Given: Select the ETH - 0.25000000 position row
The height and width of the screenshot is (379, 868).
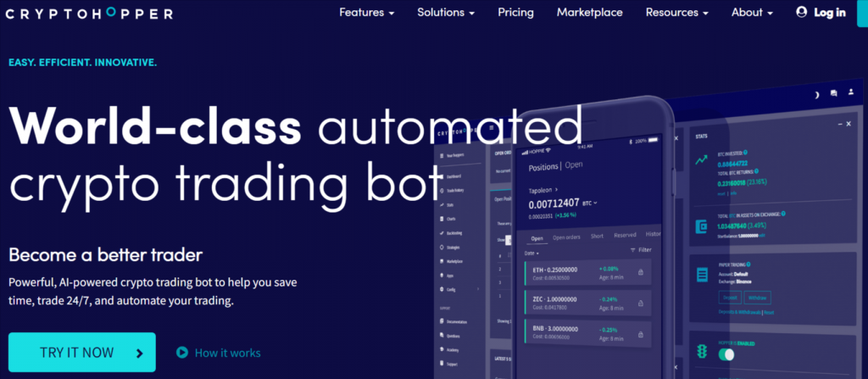Looking at the screenshot, I should 587,273.
